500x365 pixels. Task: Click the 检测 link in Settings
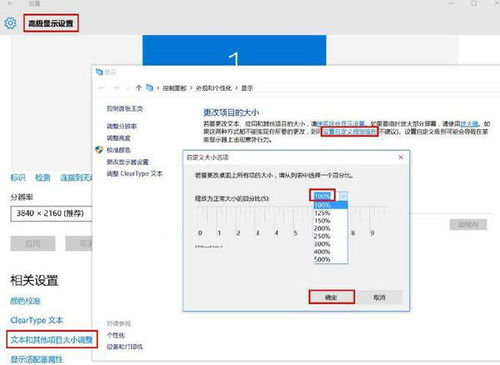43,178
